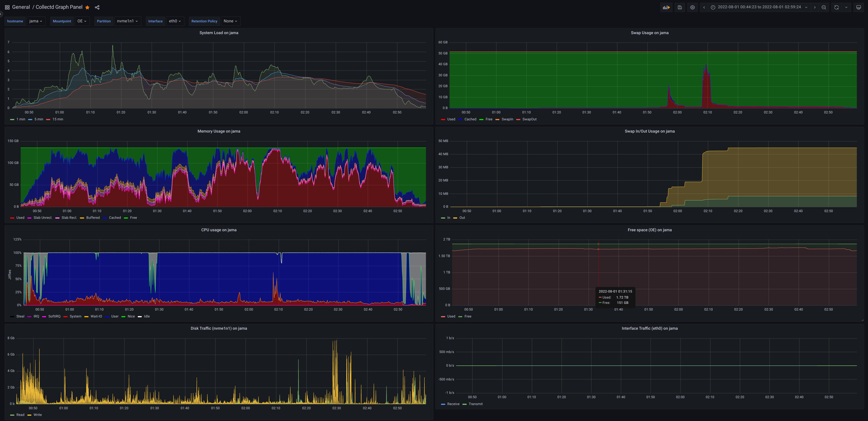Zoom out the time range

click(x=824, y=7)
